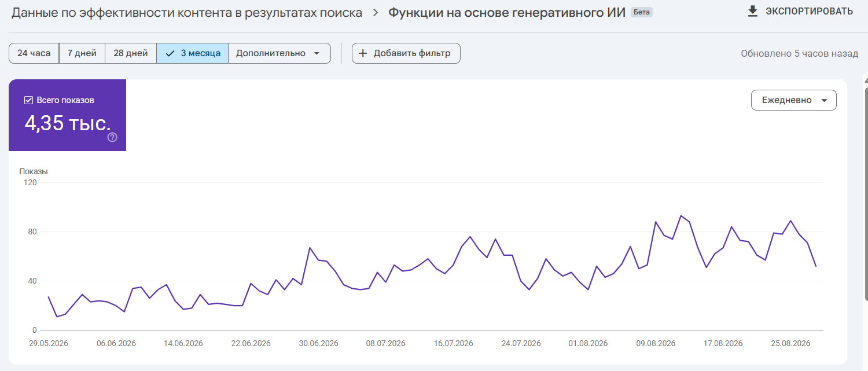Viewport: 868px width, 371px height.
Task: Click the checkmark icon on 3 месяца
Action: click(x=170, y=53)
